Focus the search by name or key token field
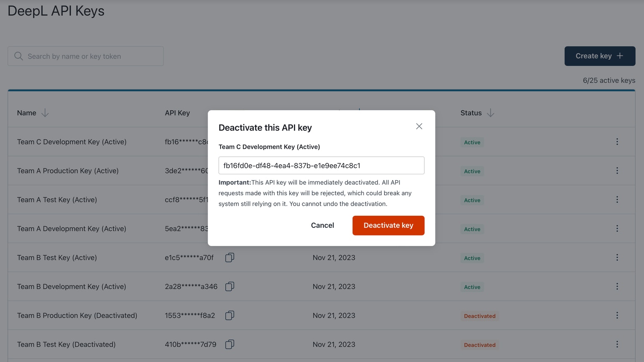 pos(86,56)
